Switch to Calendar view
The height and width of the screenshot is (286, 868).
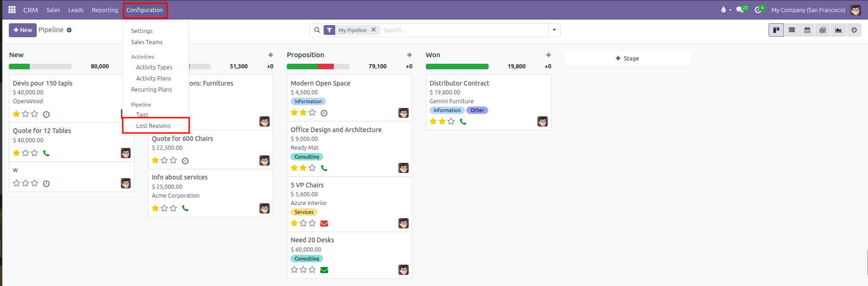pos(807,30)
